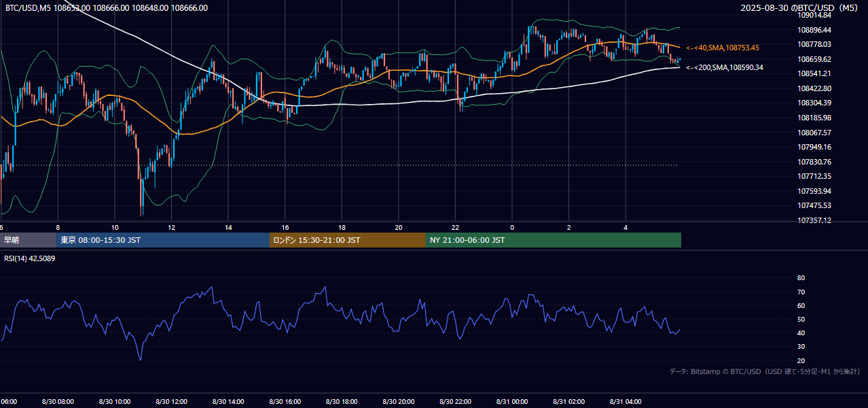Click bottom time label 8/30 18:00

[x=342, y=402]
